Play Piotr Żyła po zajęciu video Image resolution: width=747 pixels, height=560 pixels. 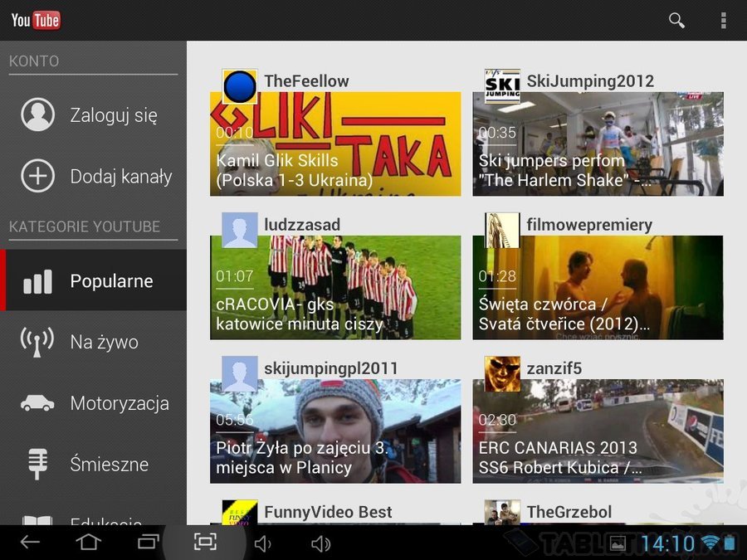(x=335, y=431)
